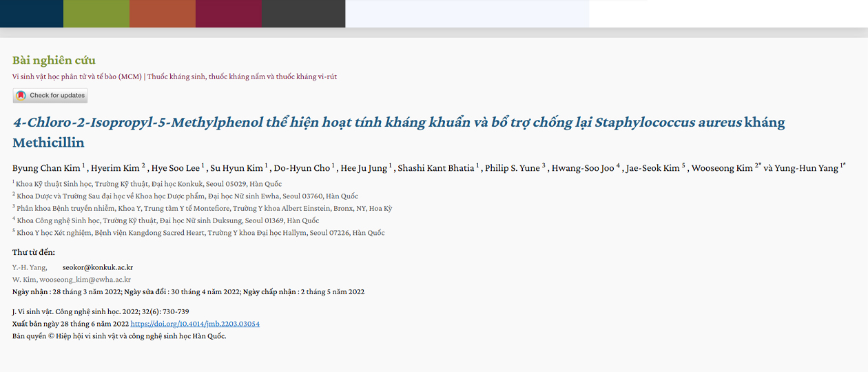868x372 pixels.
Task: Click email wooseong_kim@ewha.ac.kr
Action: tap(85, 280)
